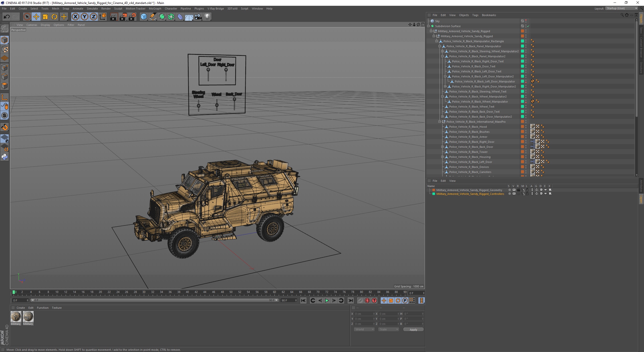Render the active view
This screenshot has height=352, width=644.
(114, 17)
